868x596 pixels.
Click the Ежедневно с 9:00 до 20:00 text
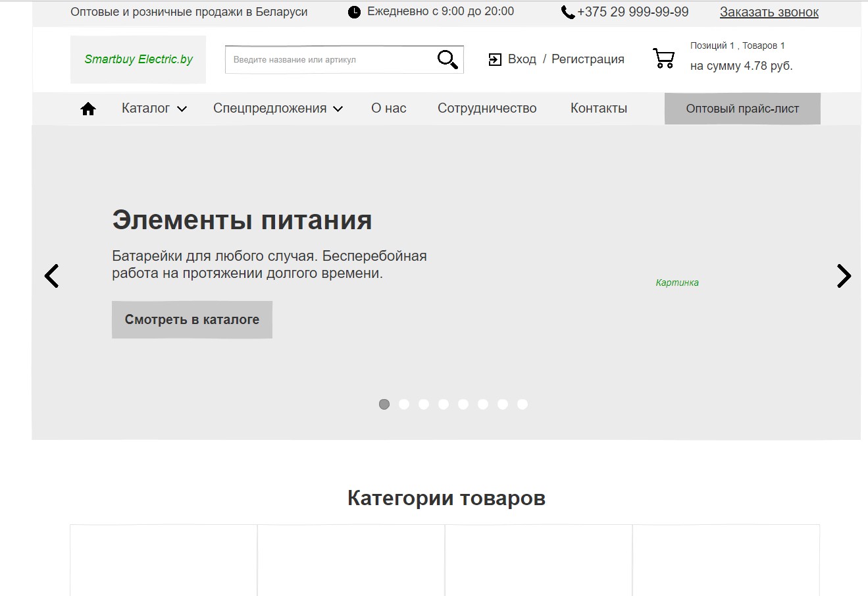(440, 11)
